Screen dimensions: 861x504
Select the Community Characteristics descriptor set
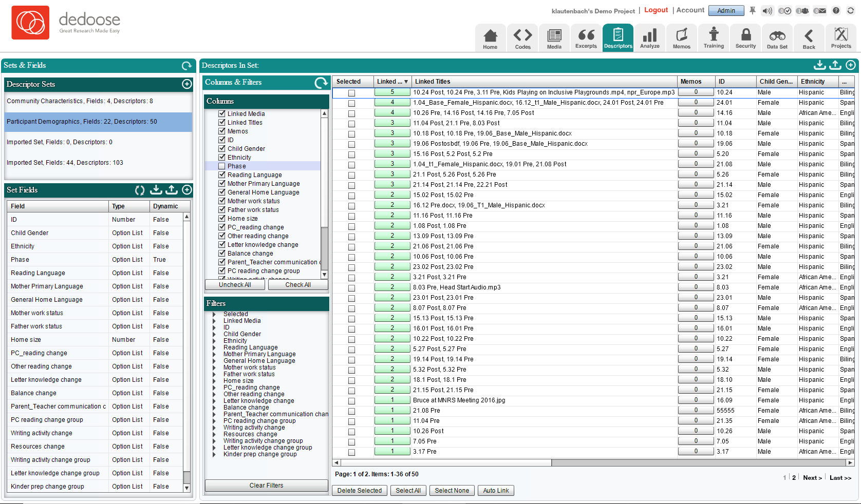(98, 101)
